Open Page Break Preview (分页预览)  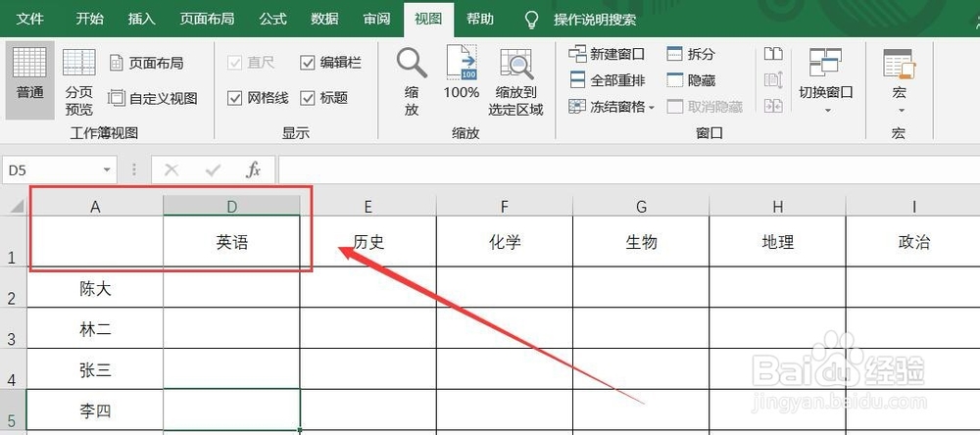click(x=78, y=82)
